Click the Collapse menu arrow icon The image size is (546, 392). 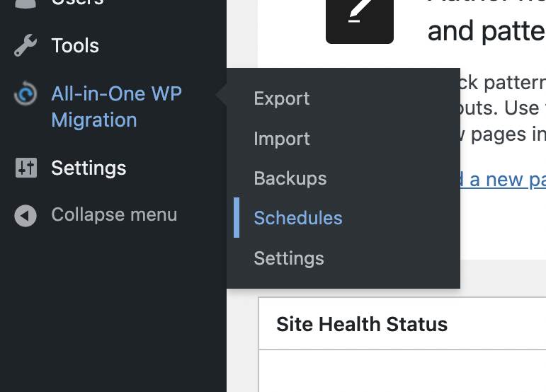[x=25, y=215]
